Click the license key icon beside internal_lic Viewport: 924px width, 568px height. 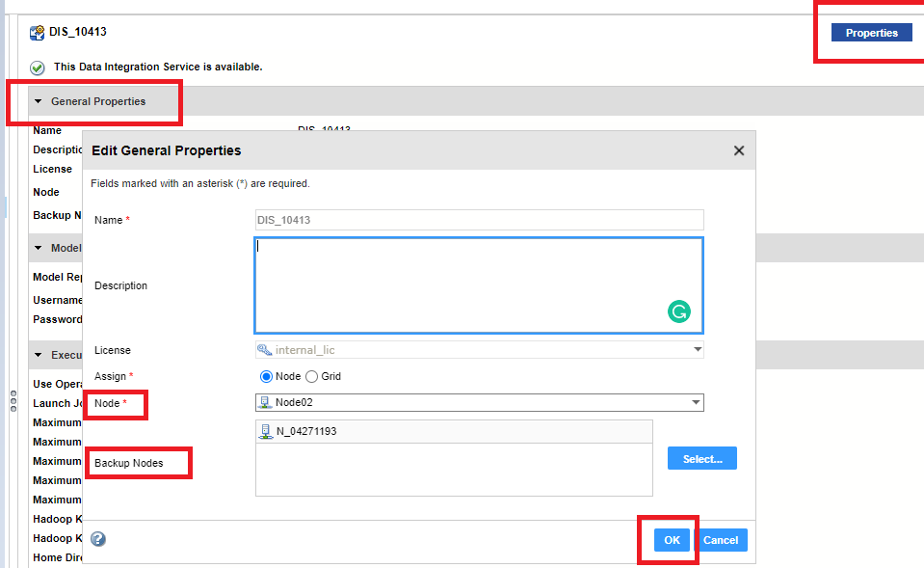(264, 350)
